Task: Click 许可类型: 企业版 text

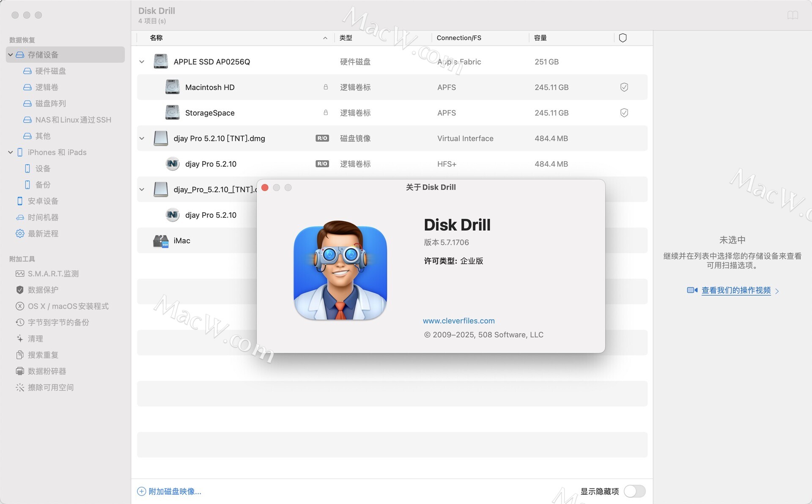Action: (453, 261)
